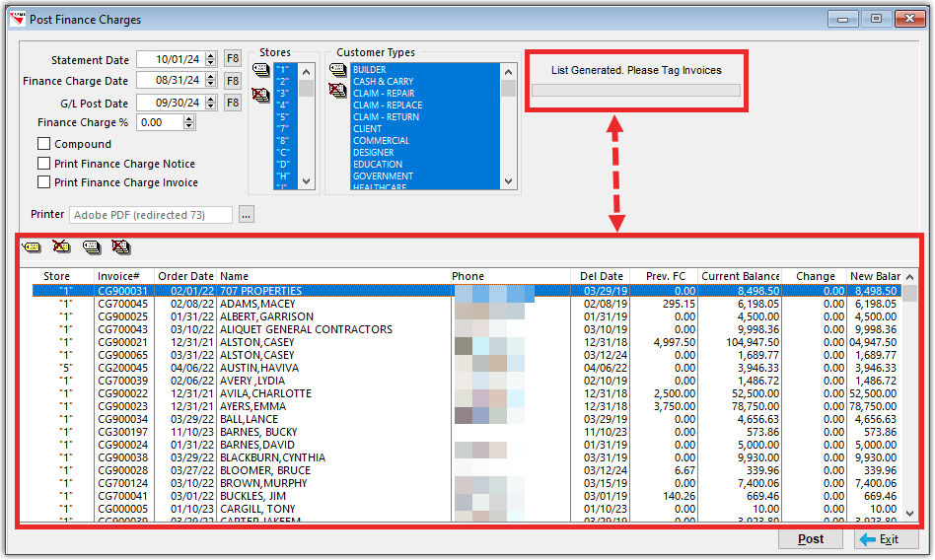Enable the Compound checkbox
The width and height of the screenshot is (935, 560).
[43, 144]
